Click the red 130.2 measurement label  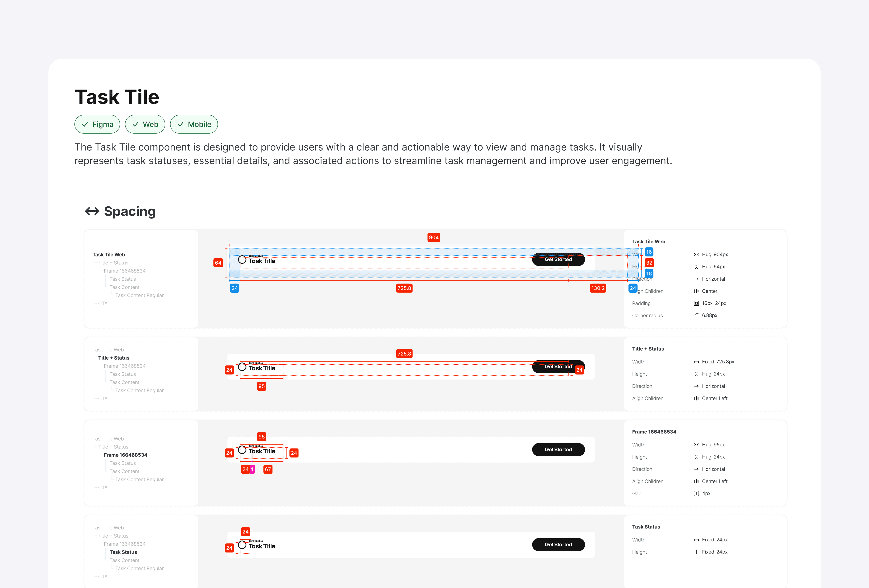(598, 288)
